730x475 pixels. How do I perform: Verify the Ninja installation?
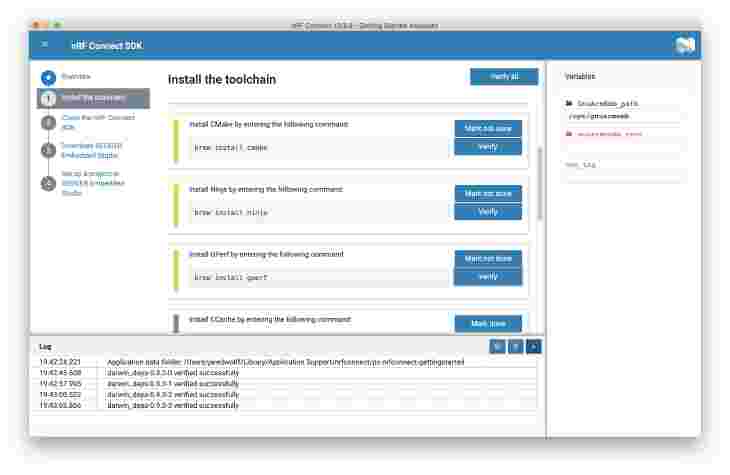pyautogui.click(x=488, y=212)
